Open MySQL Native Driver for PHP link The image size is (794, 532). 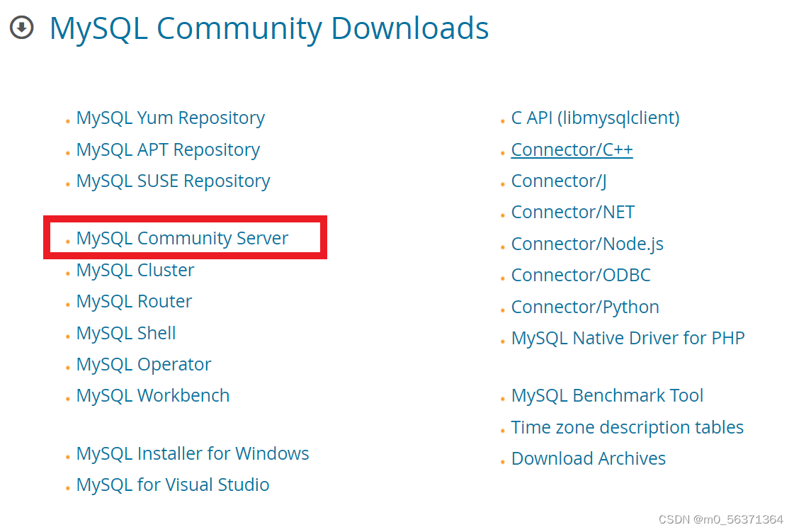coord(628,339)
